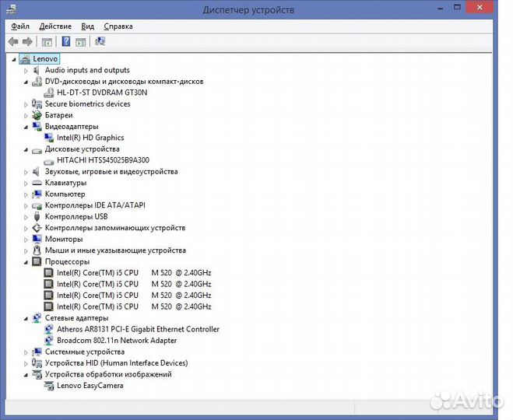This screenshot has width=513, height=420.
Task: Click the Scan for hardware changes icon
Action: [x=100, y=41]
